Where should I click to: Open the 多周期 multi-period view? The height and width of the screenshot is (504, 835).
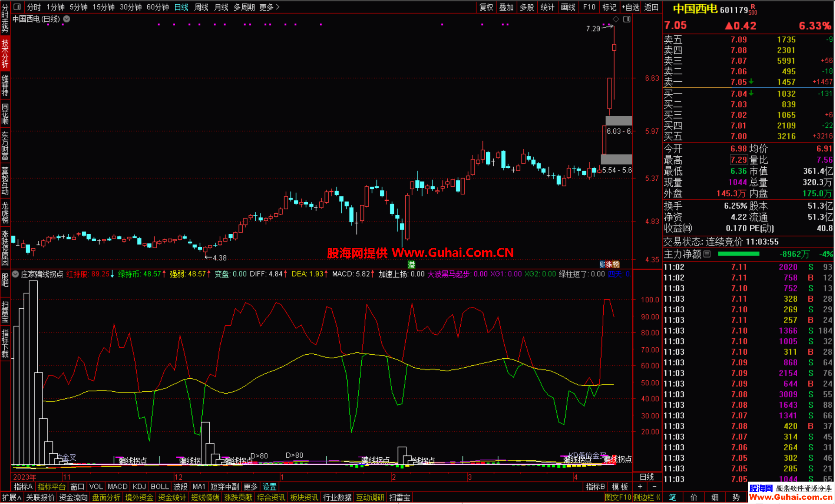point(244,7)
